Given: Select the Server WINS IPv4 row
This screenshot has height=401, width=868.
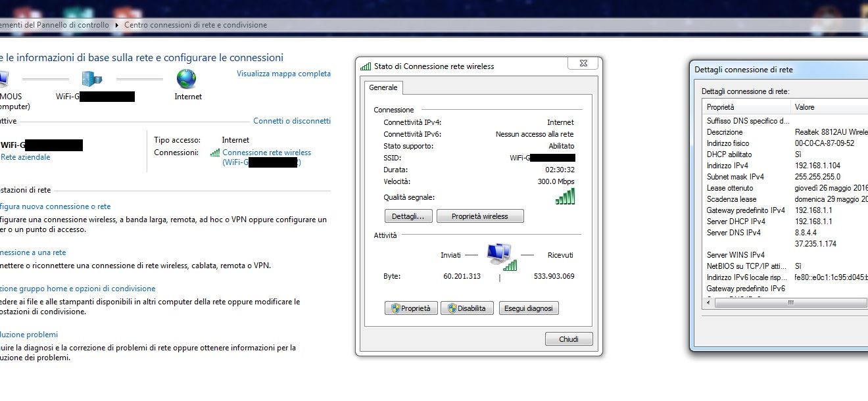Looking at the screenshot, I should (x=786, y=255).
